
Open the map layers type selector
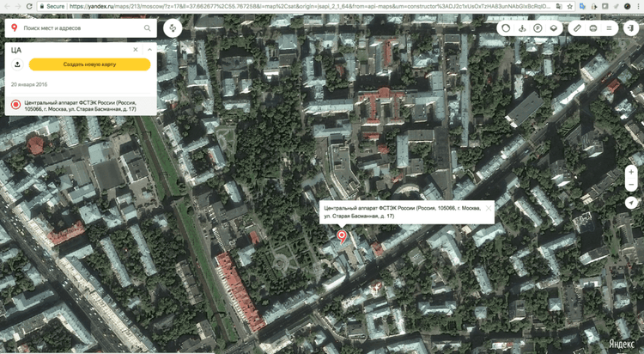point(554,28)
